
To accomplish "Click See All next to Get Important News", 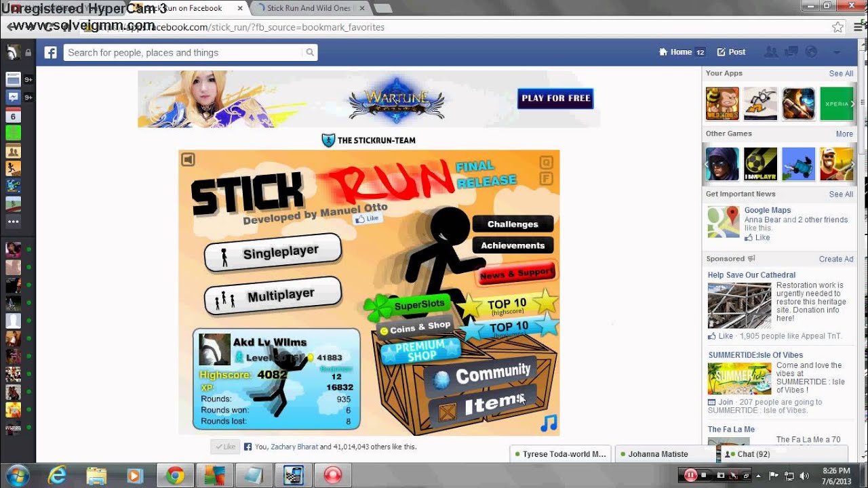I will pos(841,195).
